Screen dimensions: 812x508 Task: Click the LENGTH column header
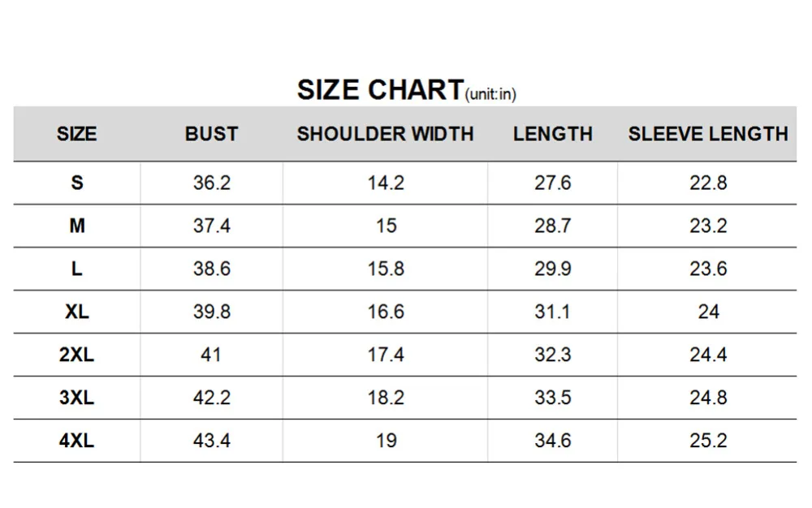[x=552, y=134]
